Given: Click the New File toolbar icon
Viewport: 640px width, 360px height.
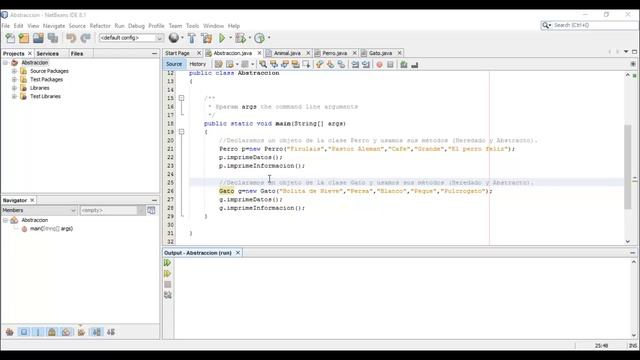Looking at the screenshot, I should tap(10, 38).
